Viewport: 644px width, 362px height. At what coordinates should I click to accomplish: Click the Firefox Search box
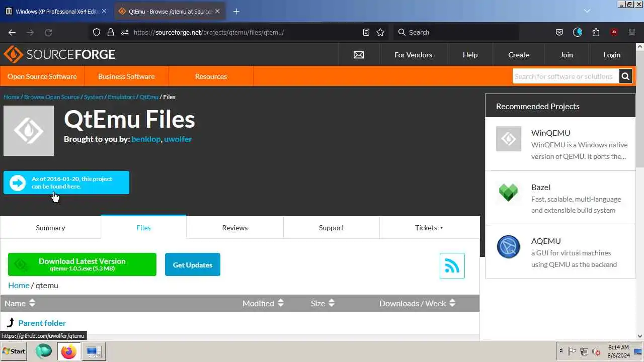tap(456, 32)
